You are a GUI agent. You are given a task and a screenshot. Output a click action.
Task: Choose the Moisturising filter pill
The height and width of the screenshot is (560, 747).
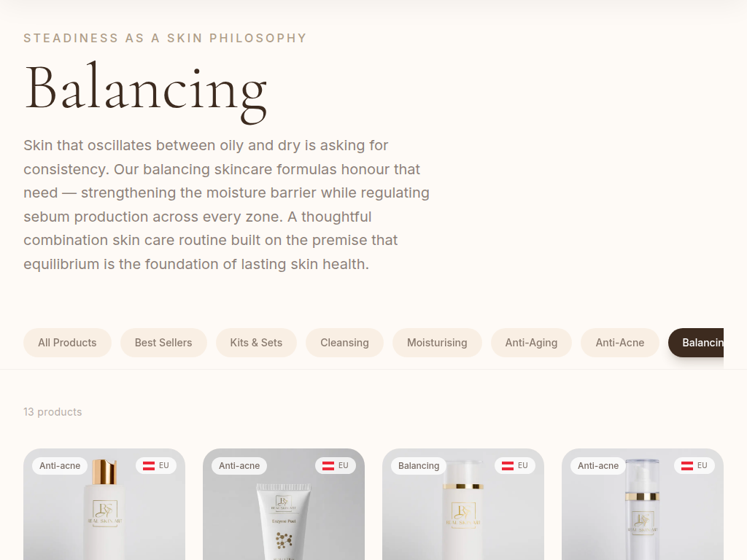pyautogui.click(x=437, y=343)
